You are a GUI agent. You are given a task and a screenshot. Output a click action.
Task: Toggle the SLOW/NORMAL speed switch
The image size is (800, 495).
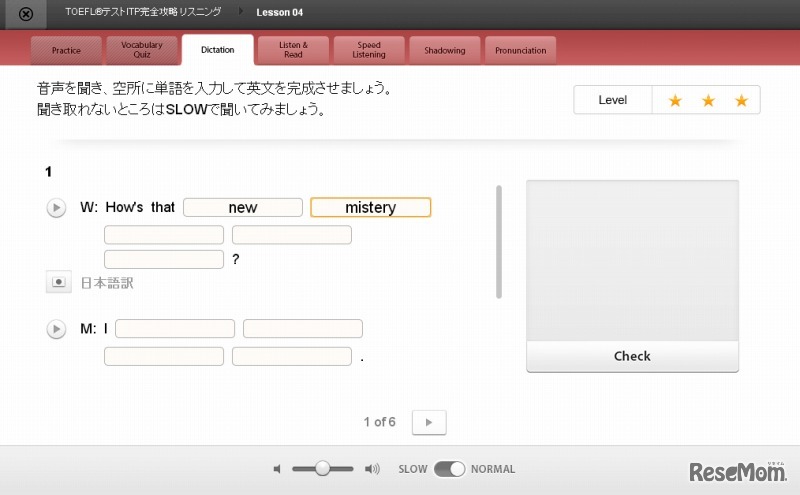click(x=450, y=469)
